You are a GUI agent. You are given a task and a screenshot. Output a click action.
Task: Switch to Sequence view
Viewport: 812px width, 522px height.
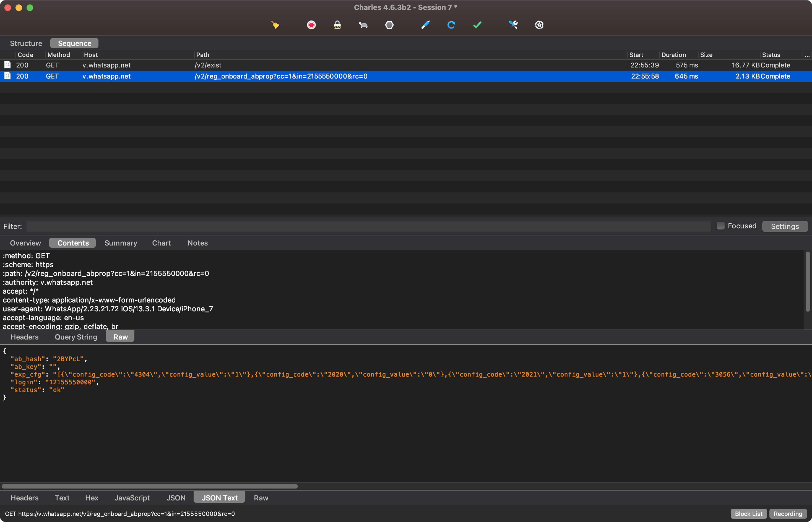[75, 43]
